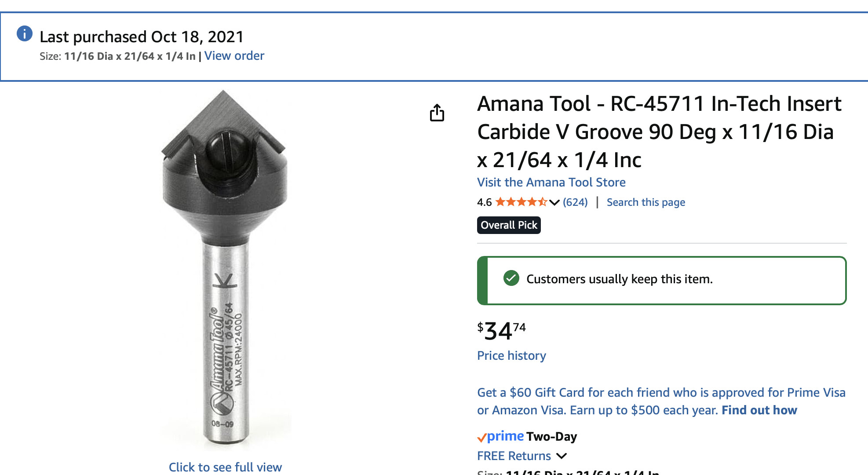
Task: Open Price history
Action: [x=511, y=355]
